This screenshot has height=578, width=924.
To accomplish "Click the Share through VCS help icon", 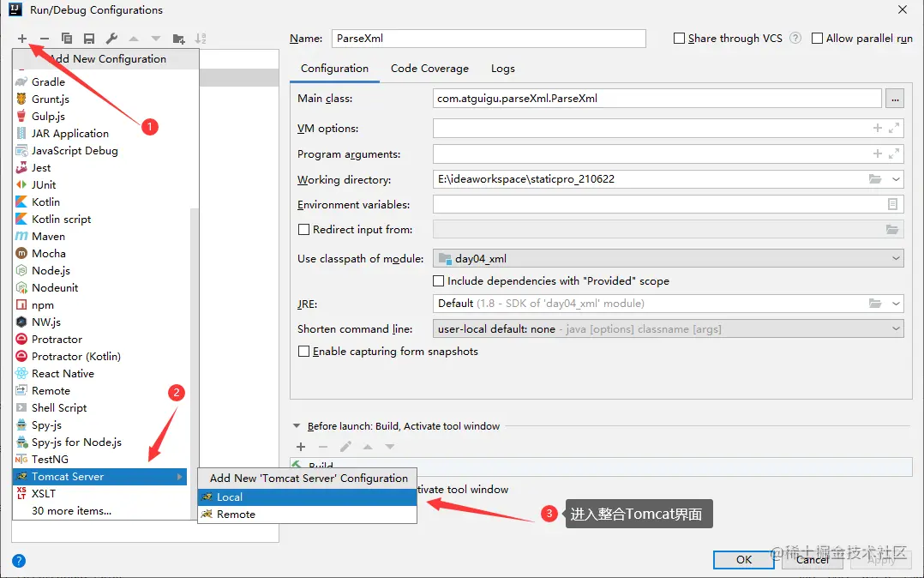I will pos(795,38).
